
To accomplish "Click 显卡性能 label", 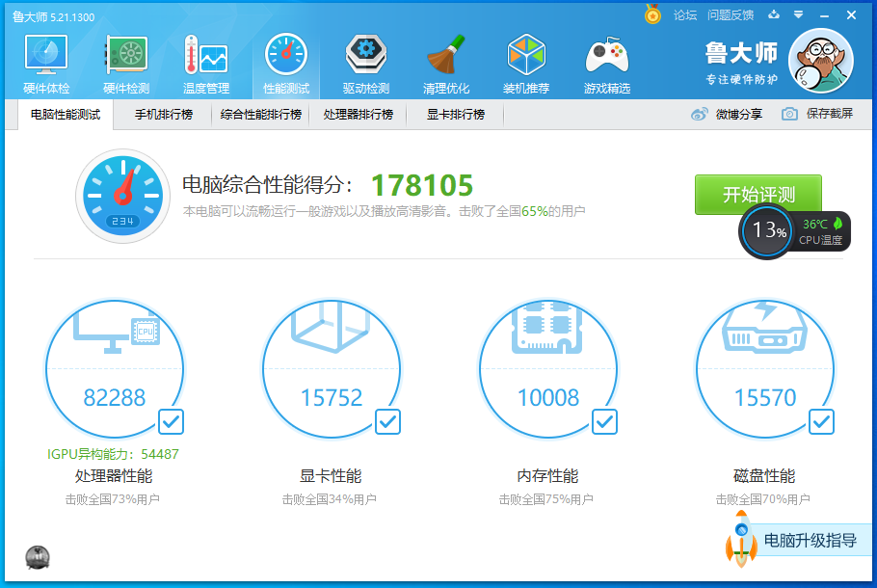I will (x=331, y=476).
